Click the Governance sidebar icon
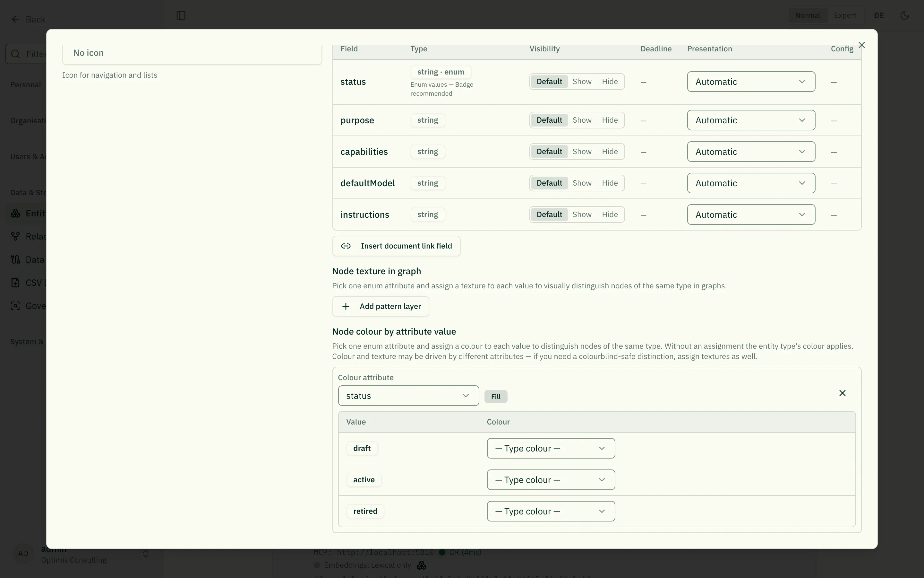This screenshot has height=578, width=924. pos(15,306)
